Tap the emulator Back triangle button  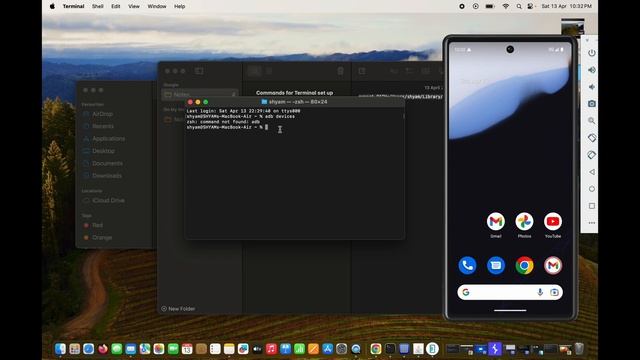[x=591, y=172]
